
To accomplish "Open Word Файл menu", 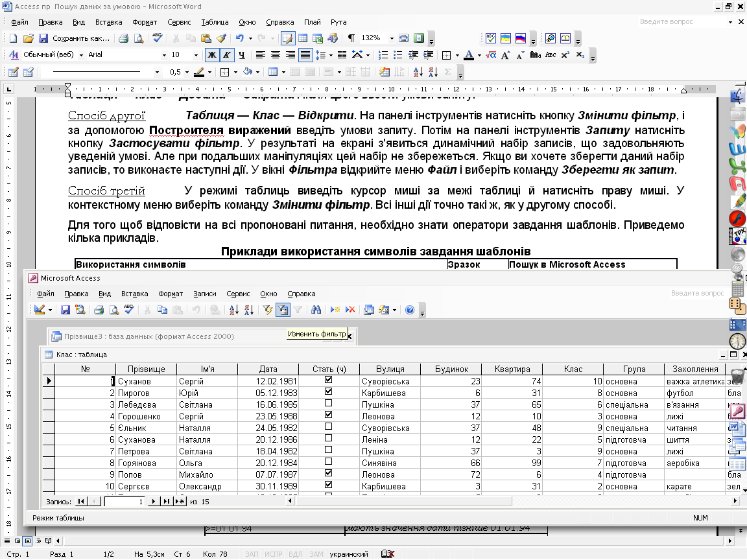I will [19, 22].
